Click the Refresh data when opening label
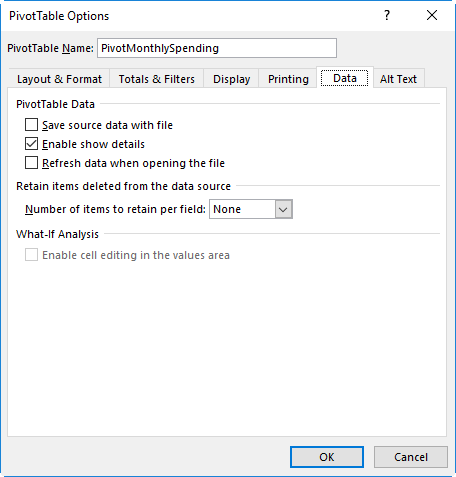 click(x=133, y=163)
